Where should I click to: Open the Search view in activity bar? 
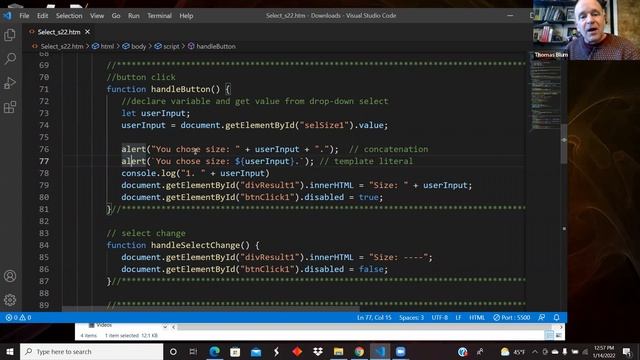point(10,59)
